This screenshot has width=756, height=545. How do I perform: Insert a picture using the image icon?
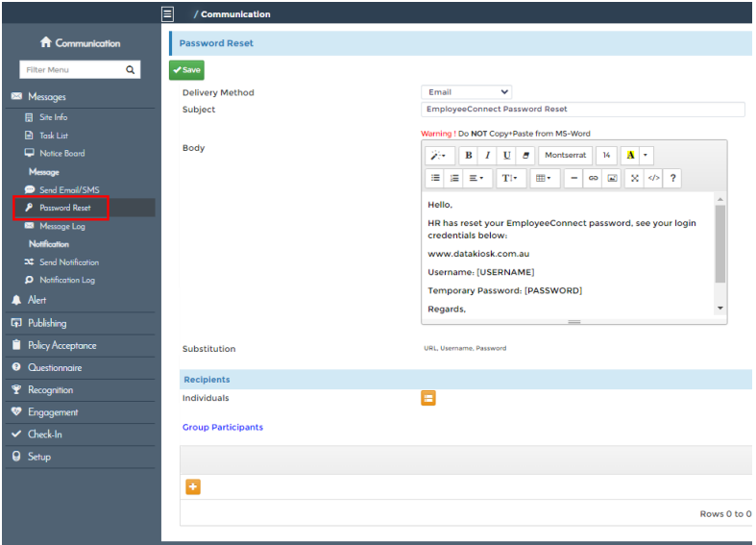tap(611, 178)
